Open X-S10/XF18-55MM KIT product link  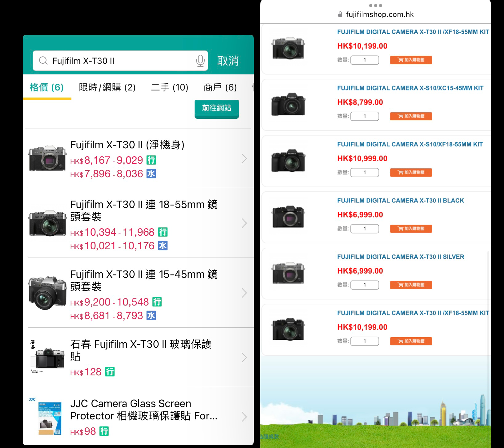pyautogui.click(x=410, y=144)
